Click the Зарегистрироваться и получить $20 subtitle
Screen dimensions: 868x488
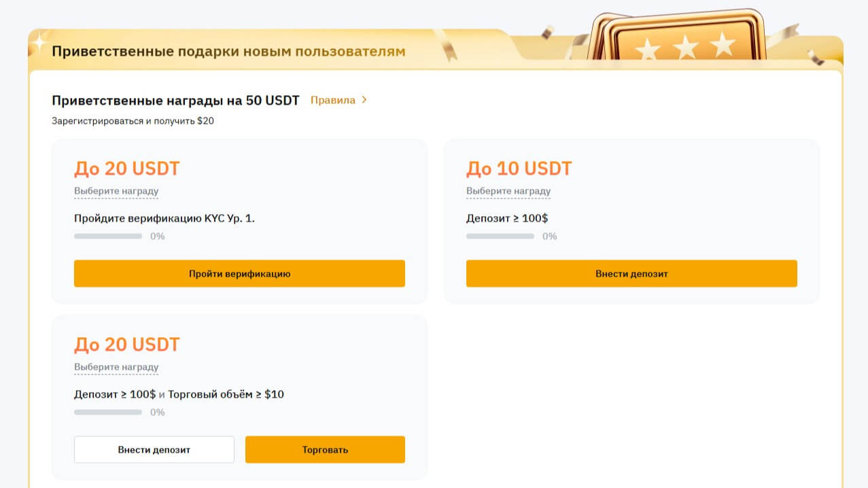[x=133, y=121]
